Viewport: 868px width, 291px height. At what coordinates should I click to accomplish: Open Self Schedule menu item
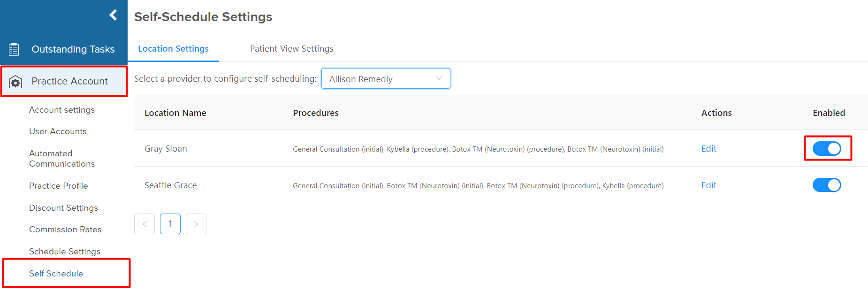[56, 274]
